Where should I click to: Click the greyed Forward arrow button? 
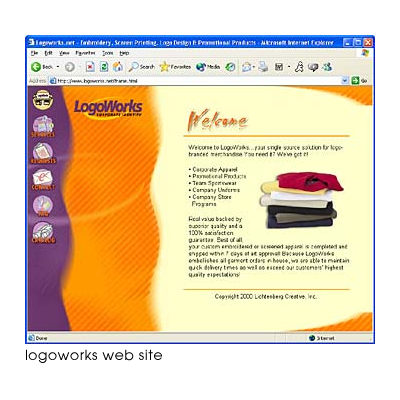click(x=70, y=67)
